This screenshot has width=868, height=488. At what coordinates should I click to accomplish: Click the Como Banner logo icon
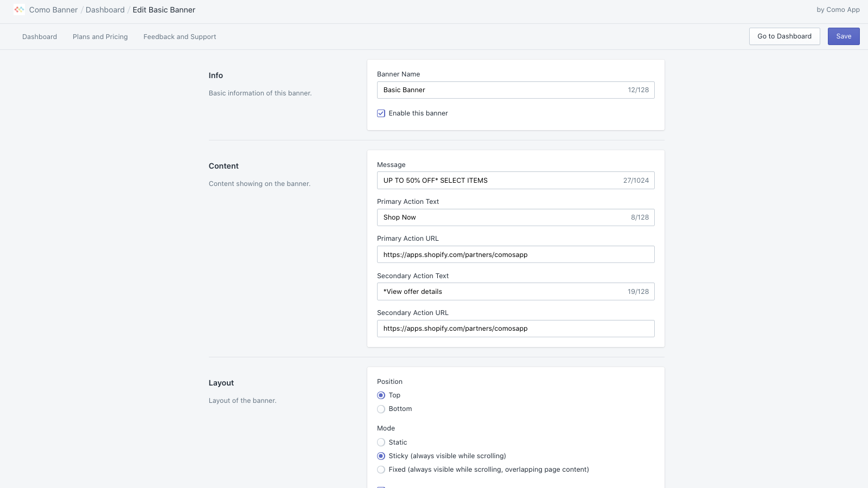click(x=19, y=10)
